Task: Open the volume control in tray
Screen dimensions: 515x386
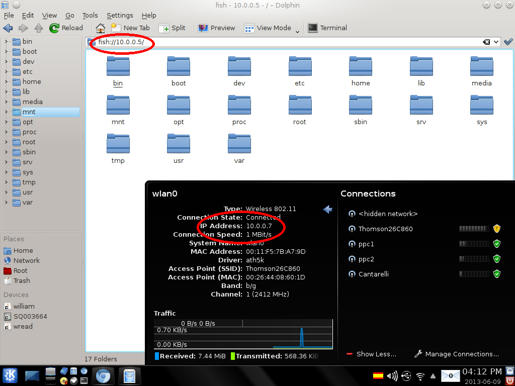Action: (x=392, y=376)
